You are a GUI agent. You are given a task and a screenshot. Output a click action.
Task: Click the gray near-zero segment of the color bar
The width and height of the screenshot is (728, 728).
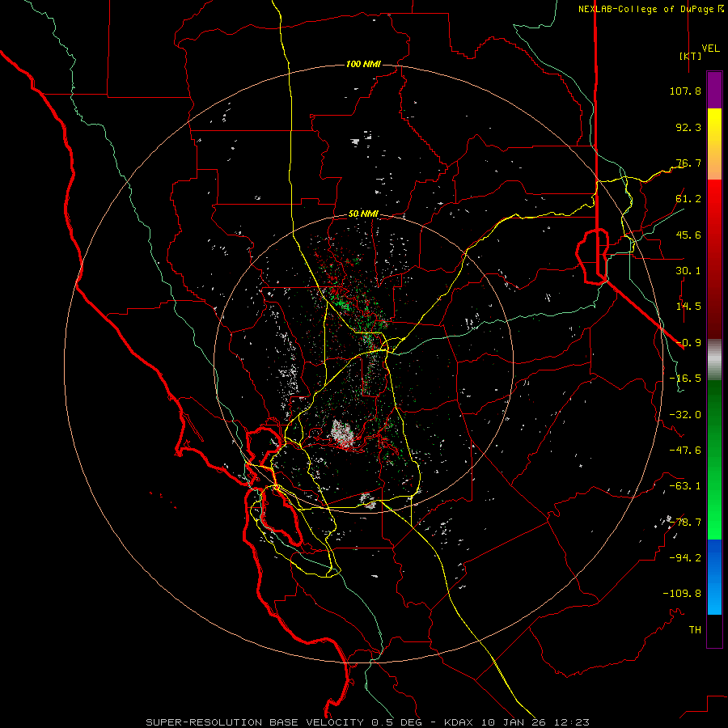pos(714,360)
